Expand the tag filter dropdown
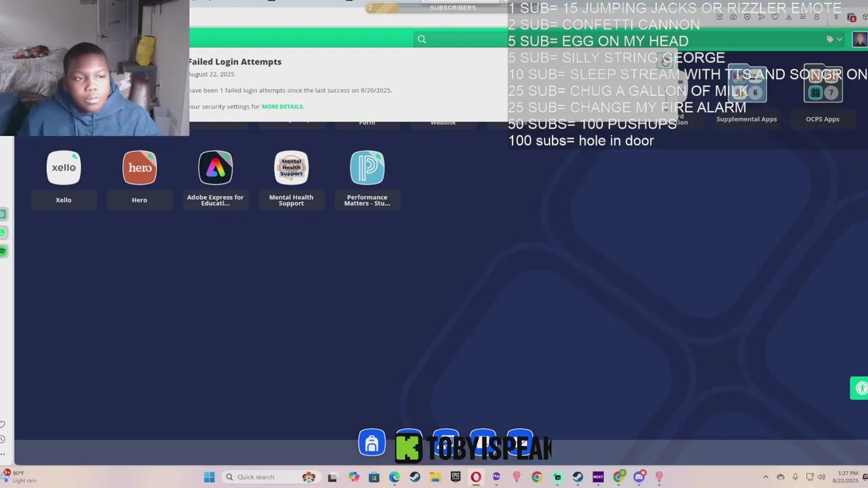The width and height of the screenshot is (868, 488). [x=834, y=39]
